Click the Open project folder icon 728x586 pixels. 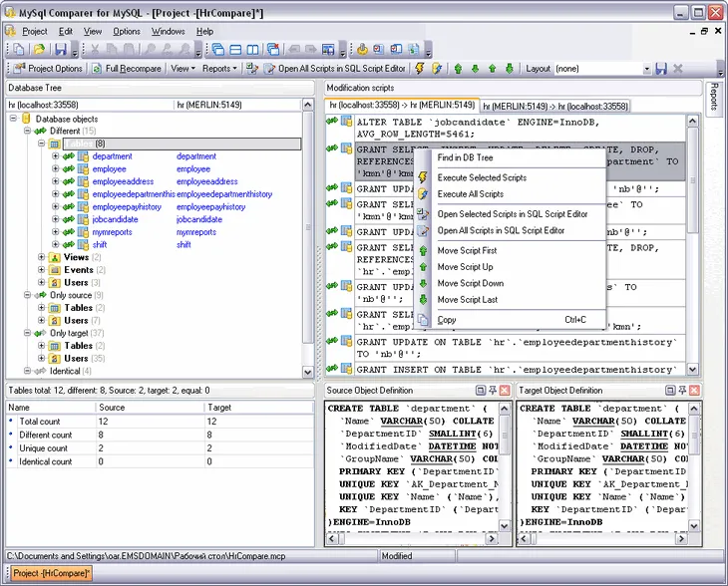coord(38,50)
